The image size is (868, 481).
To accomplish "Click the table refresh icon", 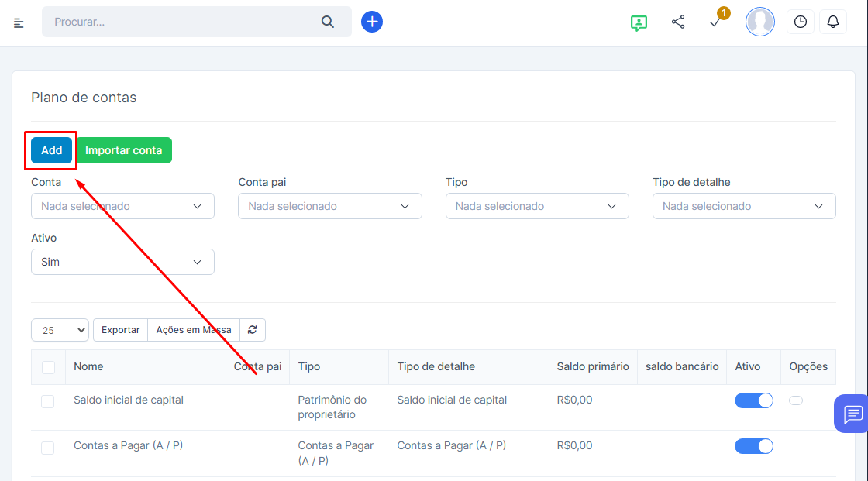I will pyautogui.click(x=253, y=330).
